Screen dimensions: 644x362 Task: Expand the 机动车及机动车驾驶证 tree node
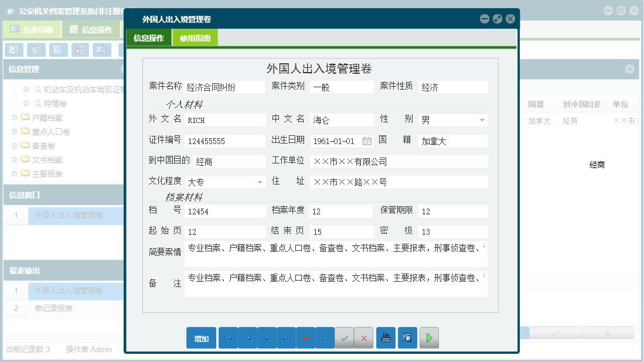(26, 89)
